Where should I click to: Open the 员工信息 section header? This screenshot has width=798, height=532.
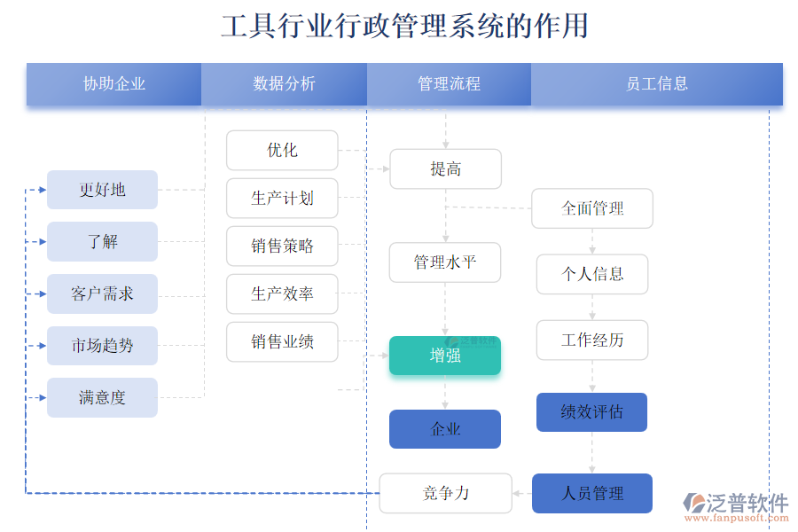coord(655,84)
